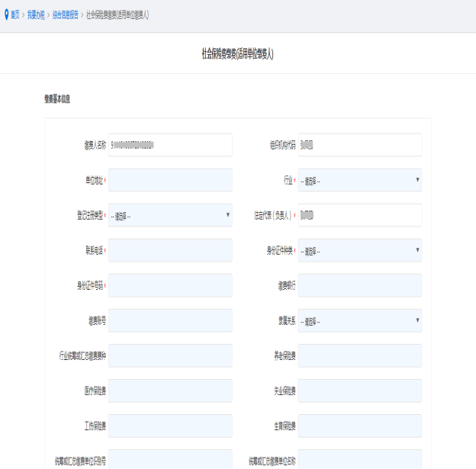Click the 工伤保险费 input field
The image size is (476, 469).
pyautogui.click(x=170, y=426)
